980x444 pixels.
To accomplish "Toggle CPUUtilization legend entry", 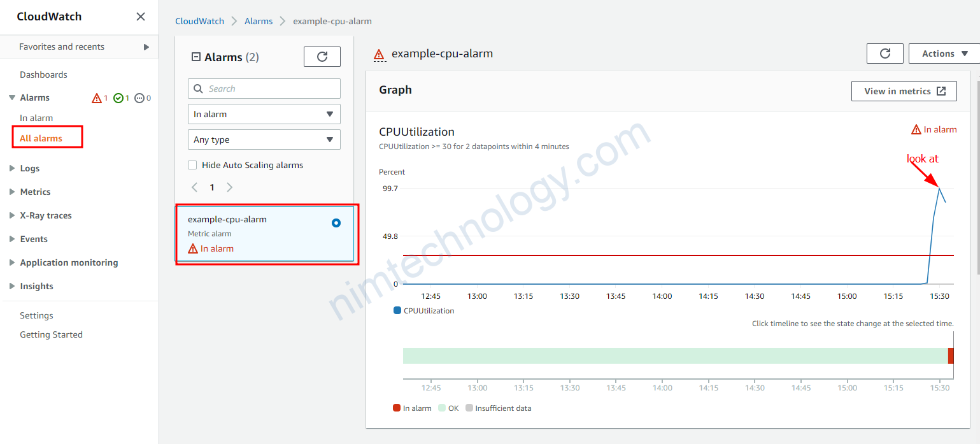I will click(424, 311).
